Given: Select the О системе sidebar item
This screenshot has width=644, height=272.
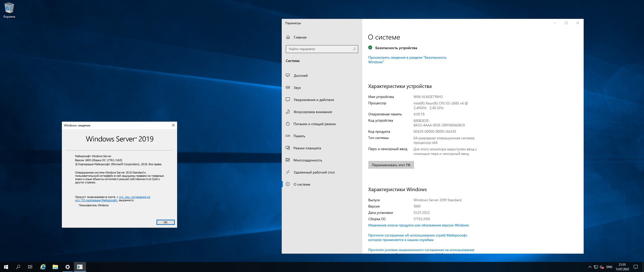Looking at the screenshot, I should click(322, 184).
